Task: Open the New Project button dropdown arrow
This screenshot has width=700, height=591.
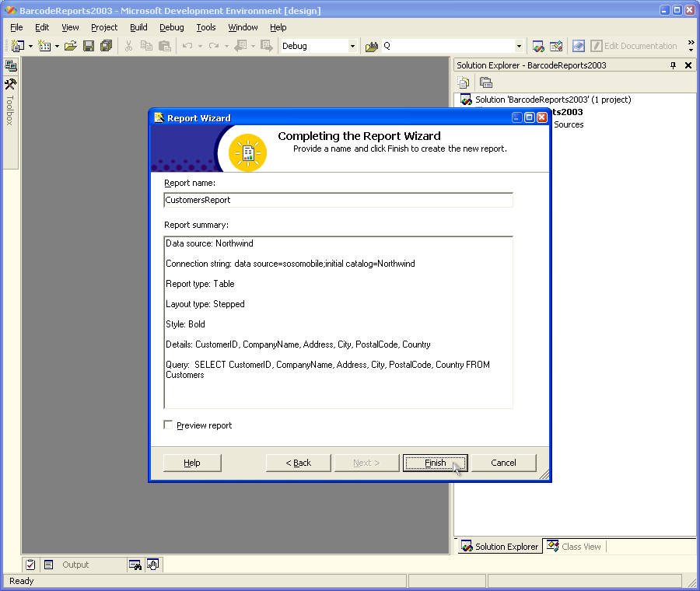Action: click(x=30, y=46)
